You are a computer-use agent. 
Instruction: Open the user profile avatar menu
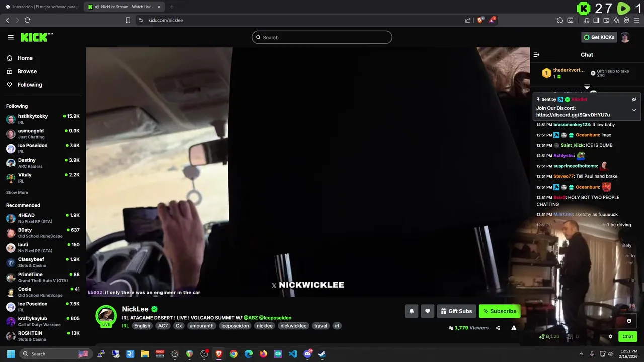click(625, 37)
